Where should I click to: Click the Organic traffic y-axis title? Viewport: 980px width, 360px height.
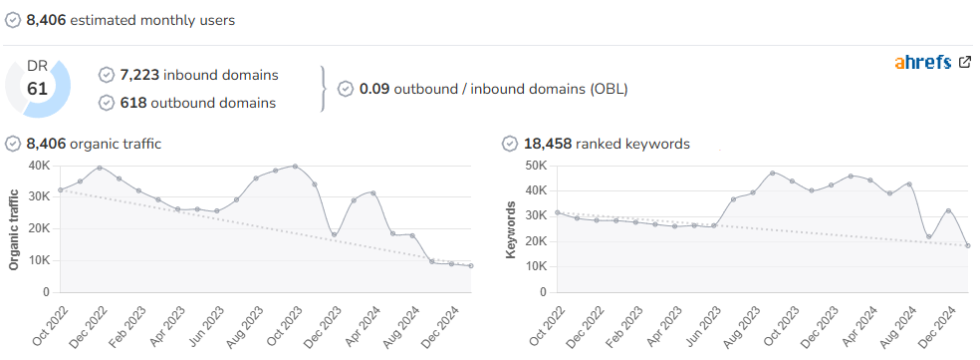[13, 229]
